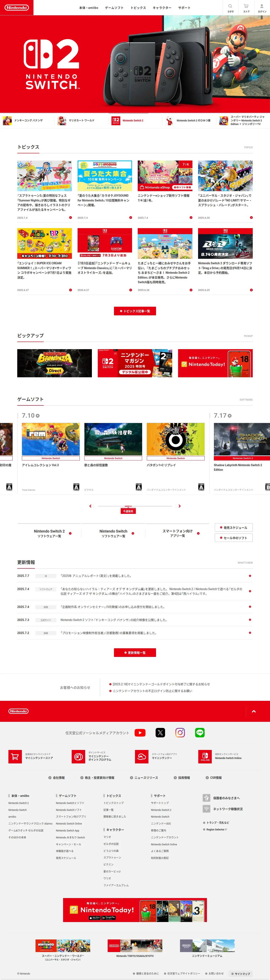Open the カラオケJOYSOUND topic thumbnail
The width and height of the screenshot is (270, 980).
pos(105,176)
